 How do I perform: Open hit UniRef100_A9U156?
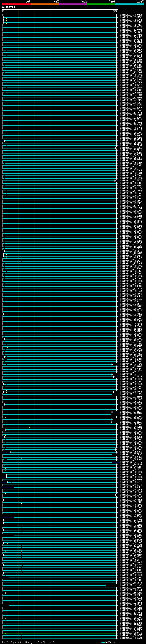tap(131, 17)
